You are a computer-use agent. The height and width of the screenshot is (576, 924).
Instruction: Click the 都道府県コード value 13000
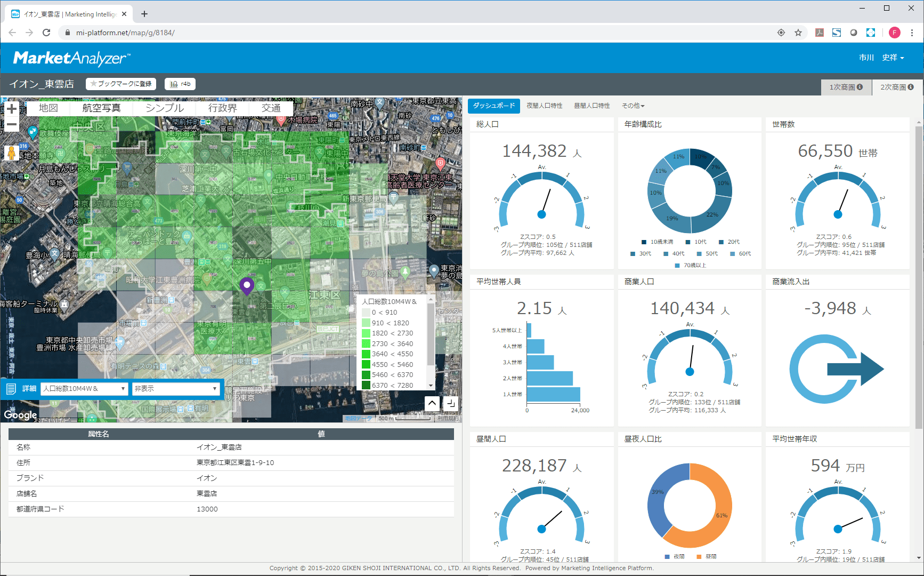pyautogui.click(x=207, y=509)
